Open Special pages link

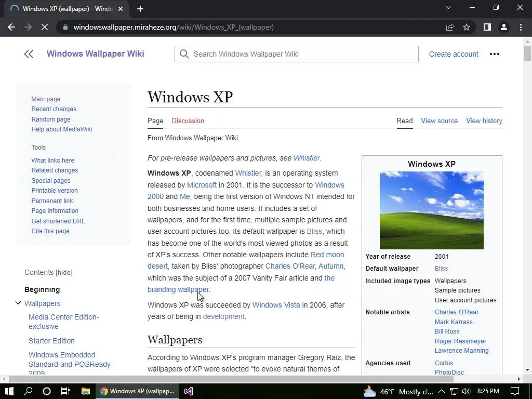click(51, 181)
